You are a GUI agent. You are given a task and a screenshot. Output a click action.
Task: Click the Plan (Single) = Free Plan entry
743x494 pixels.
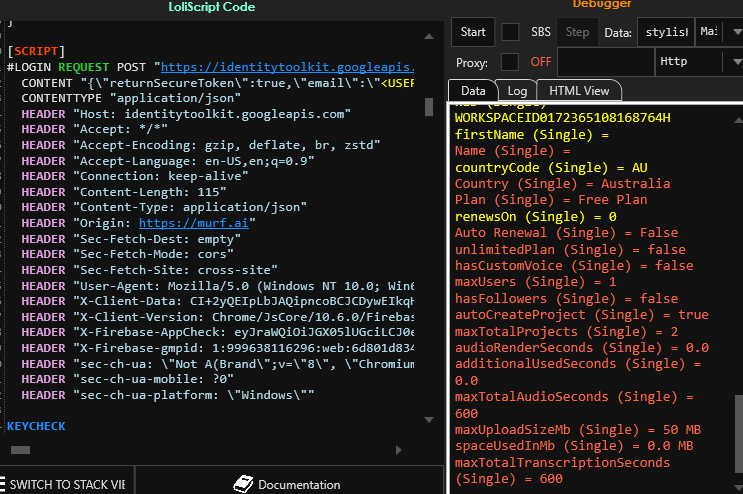551,200
